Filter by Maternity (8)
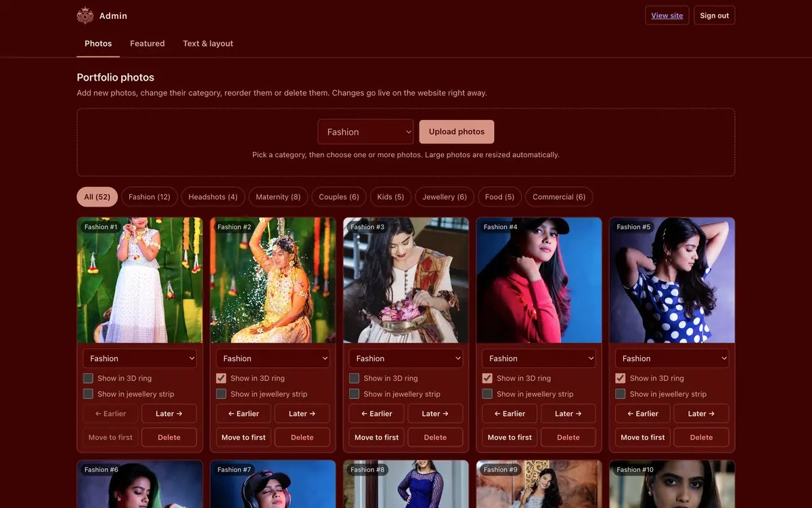This screenshot has height=508, width=812. pyautogui.click(x=278, y=197)
